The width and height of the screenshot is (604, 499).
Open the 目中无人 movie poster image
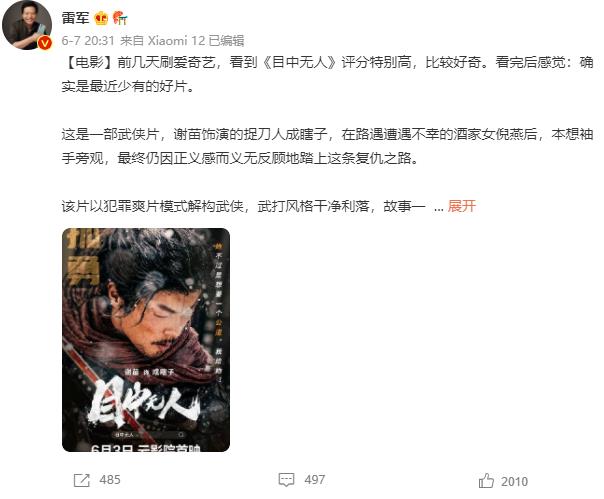point(146,340)
